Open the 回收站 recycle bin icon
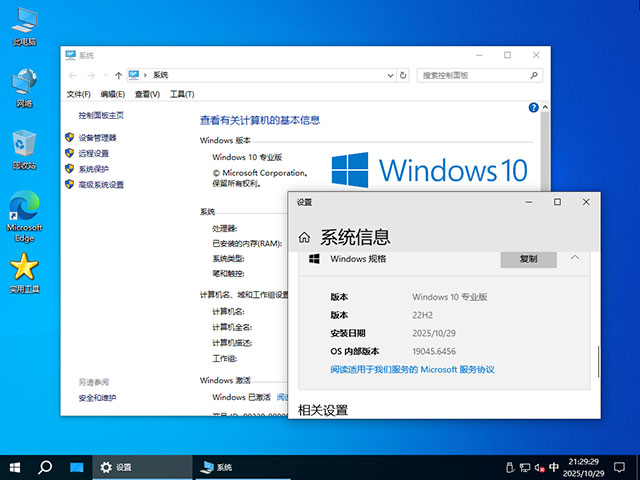This screenshot has height=480, width=640. pyautogui.click(x=24, y=149)
